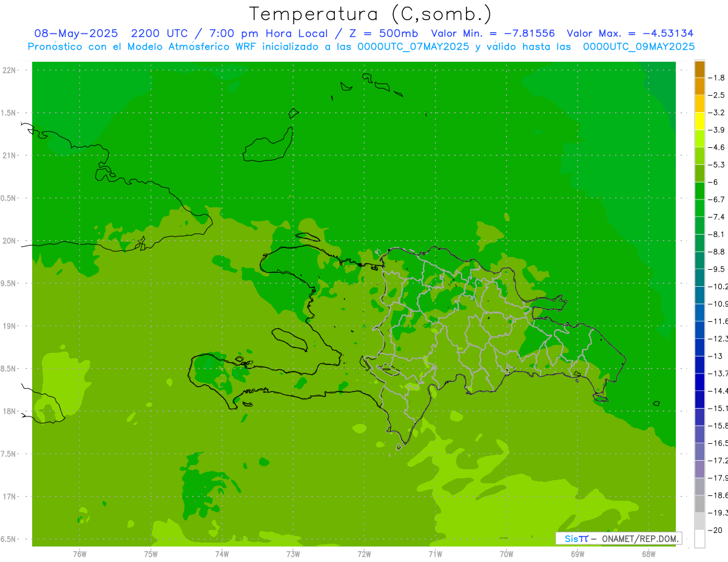Click the "Valor Max. = -4.53134" text
The height and width of the screenshot is (562, 728).
pos(630,33)
